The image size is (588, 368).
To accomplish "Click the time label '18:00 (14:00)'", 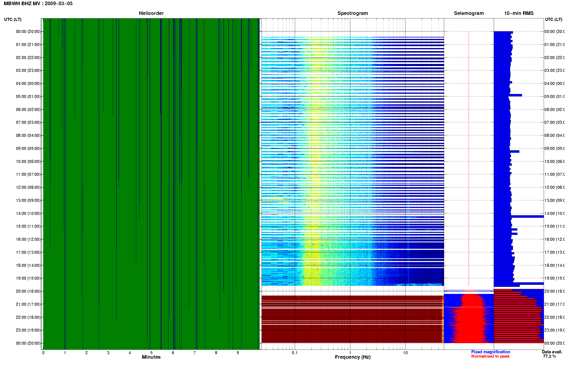I will 28,265.
